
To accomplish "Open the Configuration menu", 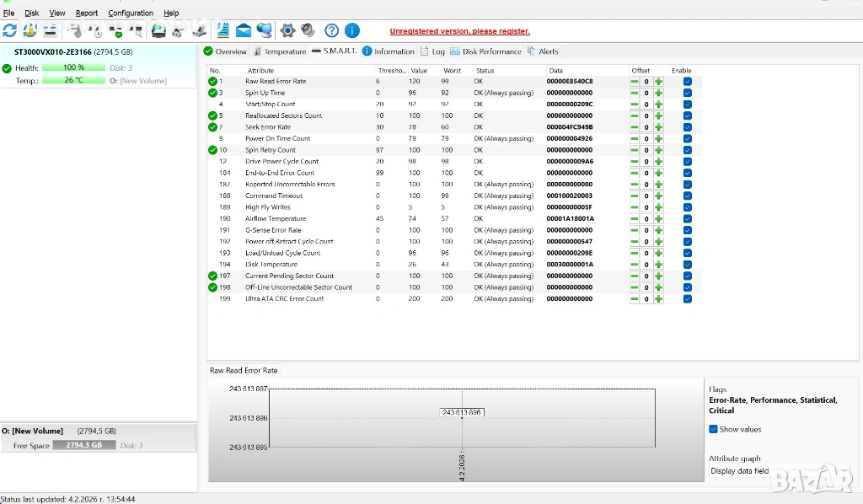I will click(x=131, y=13).
